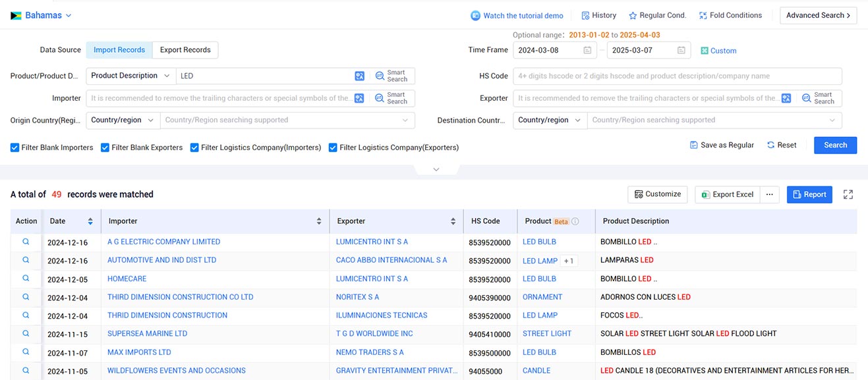Viewport: 868px width, 380px height.
Task: View details icon for SUPERSEA MARINE LTD row
Action: [26, 334]
